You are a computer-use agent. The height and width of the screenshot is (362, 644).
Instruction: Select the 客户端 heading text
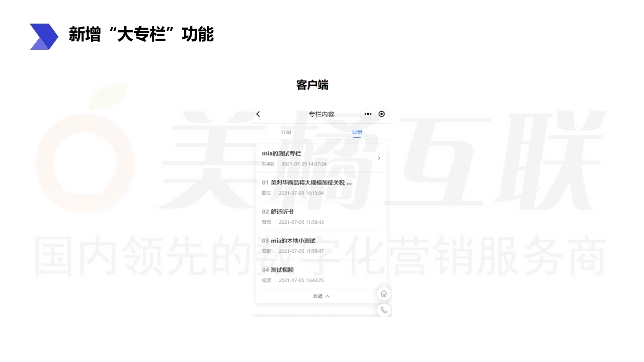312,85
